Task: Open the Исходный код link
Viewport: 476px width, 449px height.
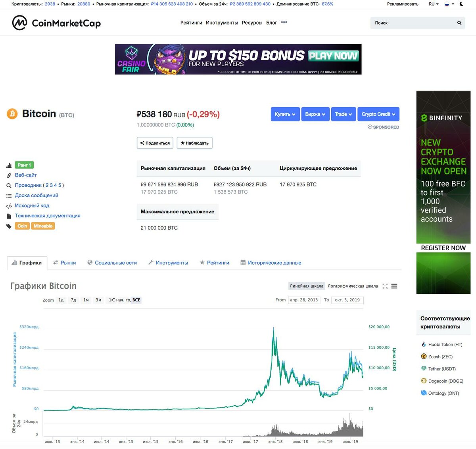Action: (32, 205)
